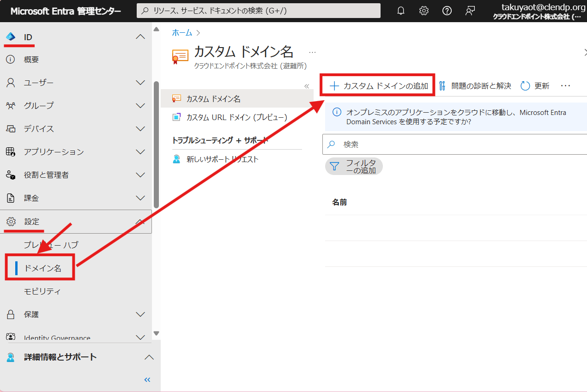Viewport: 587px width, 392px height.
Task: Open the feedback icon in header
Action: (470, 11)
